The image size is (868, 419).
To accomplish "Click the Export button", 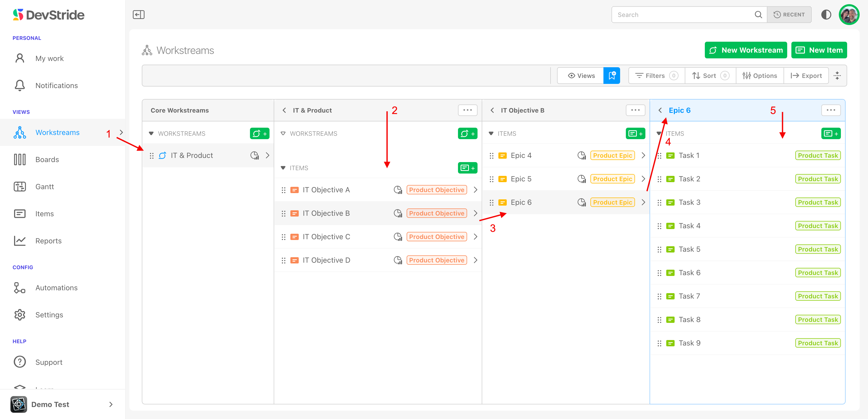I will [x=806, y=76].
